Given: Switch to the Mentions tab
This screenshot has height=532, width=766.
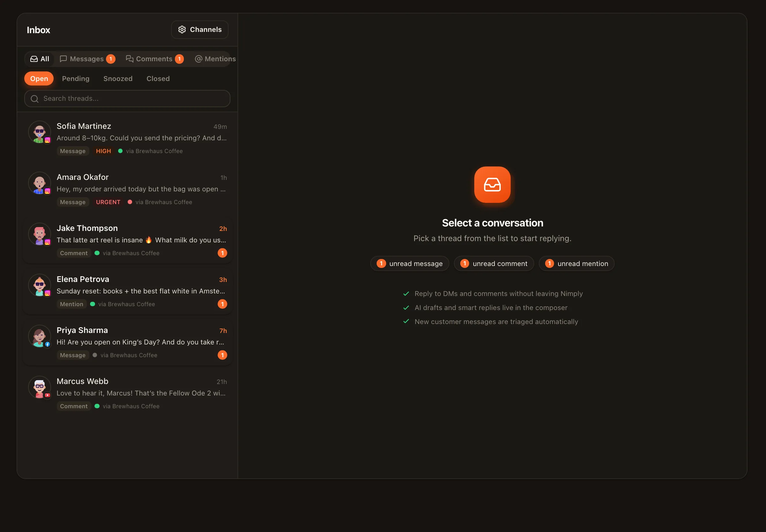Looking at the screenshot, I should click(215, 59).
